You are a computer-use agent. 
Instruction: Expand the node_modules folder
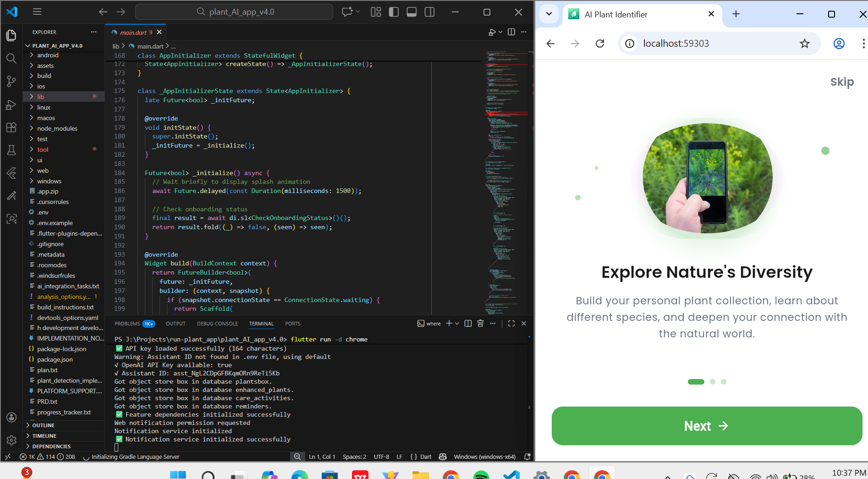pos(57,128)
